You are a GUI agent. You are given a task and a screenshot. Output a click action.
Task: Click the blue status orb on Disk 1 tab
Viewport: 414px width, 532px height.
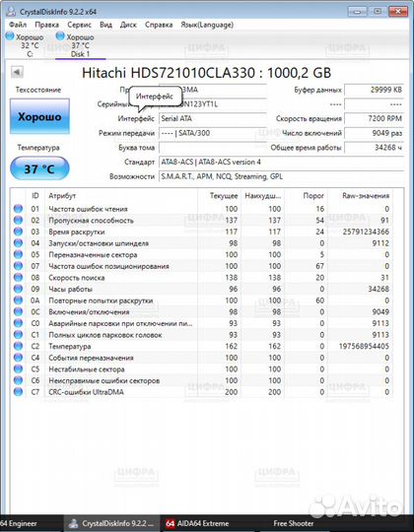pyautogui.click(x=60, y=35)
